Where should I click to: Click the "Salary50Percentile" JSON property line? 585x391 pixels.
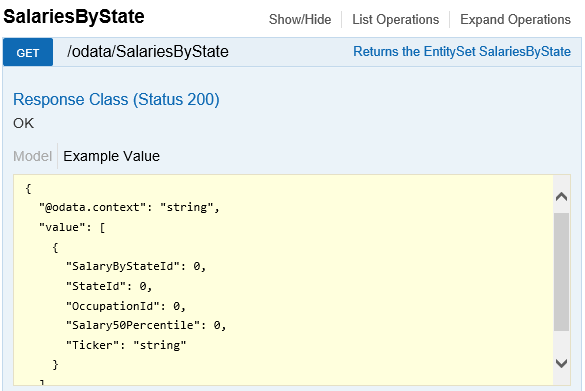coord(146,325)
